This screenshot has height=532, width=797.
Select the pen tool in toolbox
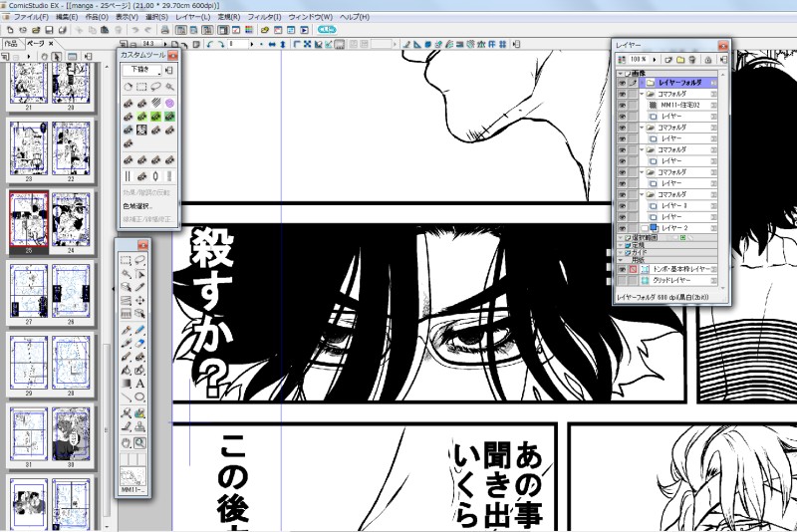[x=126, y=331]
